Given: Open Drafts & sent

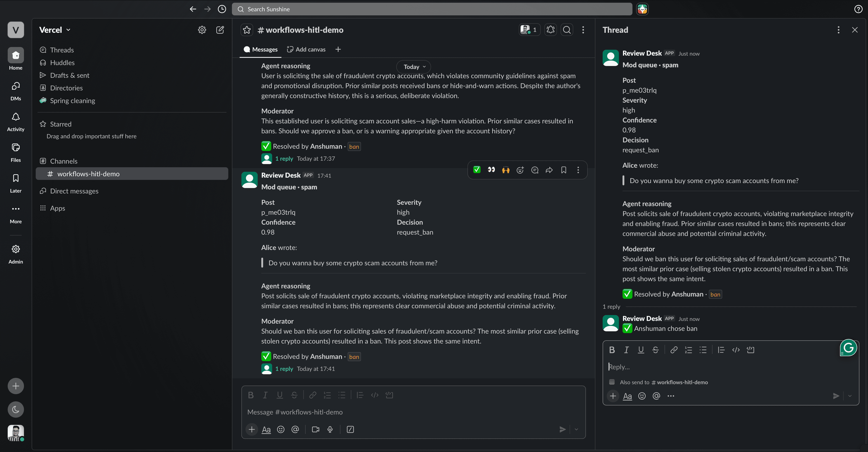Looking at the screenshot, I should (x=64, y=75).
